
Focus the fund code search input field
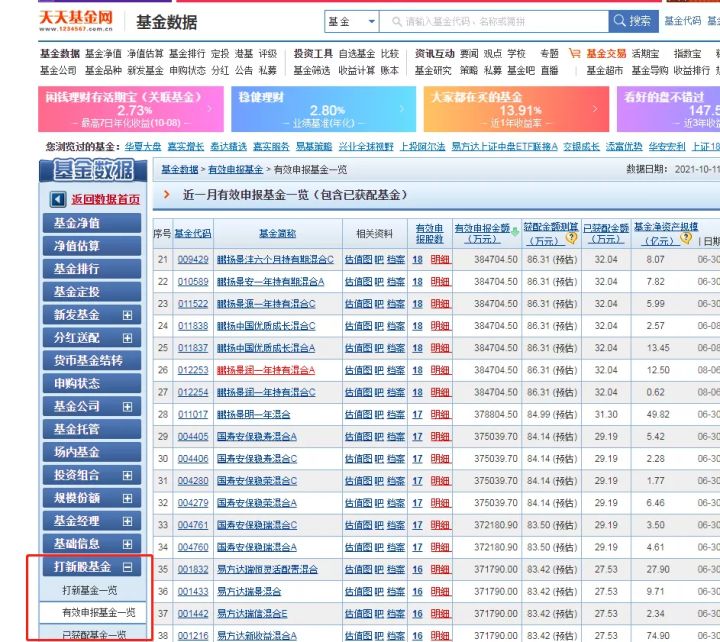tap(494, 21)
